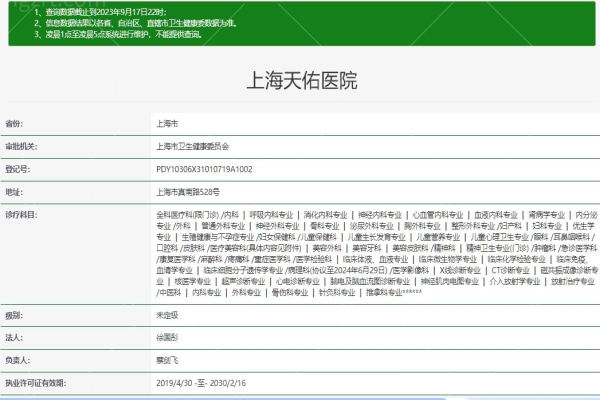This screenshot has width=600, height=400.
Task: Click 美容外科 in the department list
Action: point(327,248)
